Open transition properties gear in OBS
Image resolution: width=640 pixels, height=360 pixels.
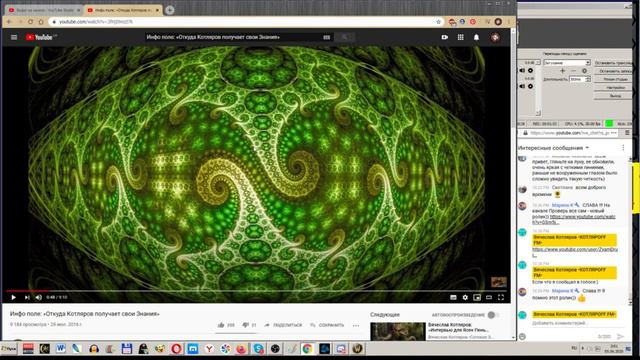pyautogui.click(x=584, y=71)
